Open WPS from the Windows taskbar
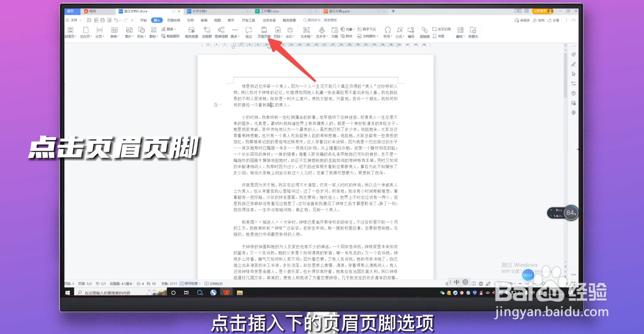This screenshot has height=334, width=644. (x=227, y=293)
